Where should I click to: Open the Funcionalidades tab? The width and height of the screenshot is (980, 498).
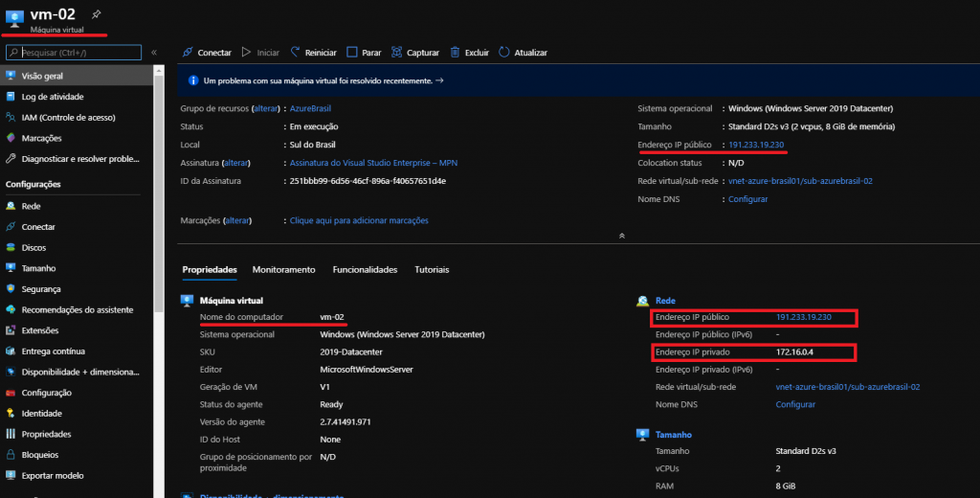point(365,270)
